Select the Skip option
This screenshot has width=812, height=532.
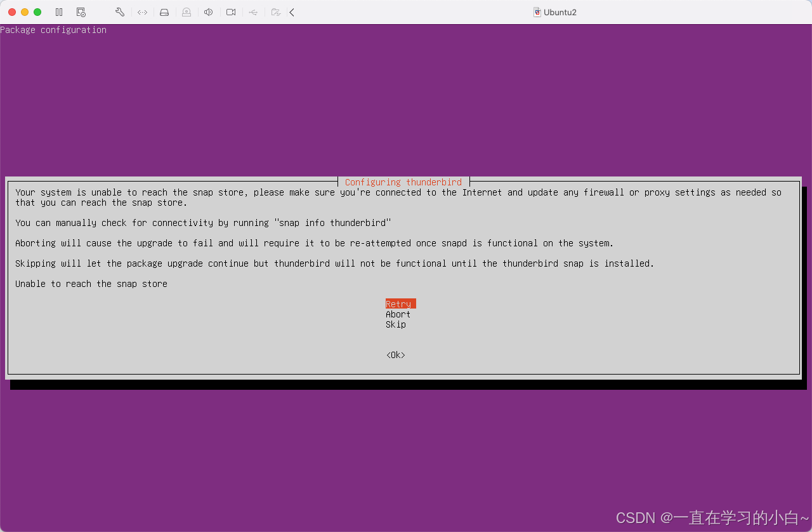(396, 324)
